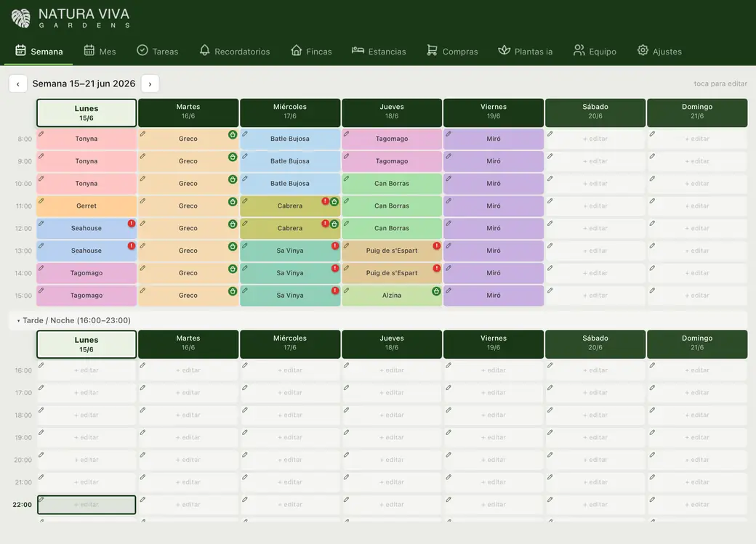Switch to the Fincas tab
The image size is (756, 544).
[311, 52]
